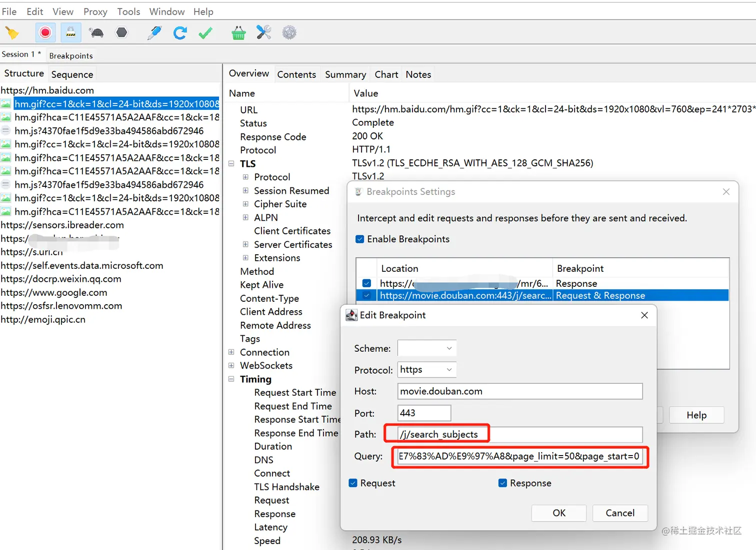Image resolution: width=756 pixels, height=550 pixels.
Task: Switch to the Chart tab
Action: [386, 74]
